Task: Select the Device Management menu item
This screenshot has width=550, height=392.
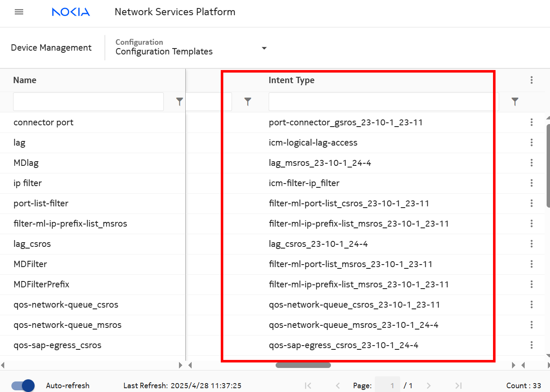Action: 51,48
